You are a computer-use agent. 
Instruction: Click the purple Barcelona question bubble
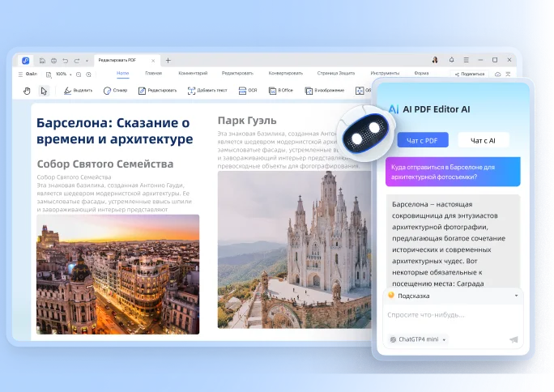(453, 172)
